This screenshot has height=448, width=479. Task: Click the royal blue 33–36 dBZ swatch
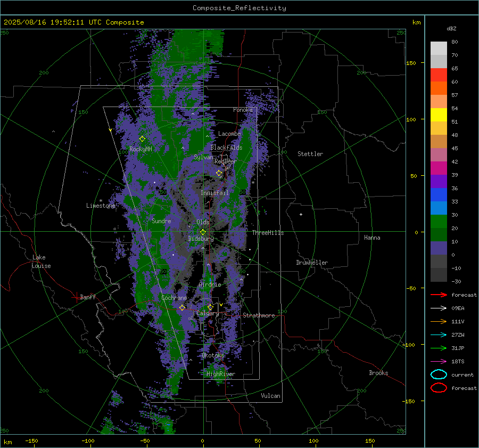pyautogui.click(x=439, y=195)
